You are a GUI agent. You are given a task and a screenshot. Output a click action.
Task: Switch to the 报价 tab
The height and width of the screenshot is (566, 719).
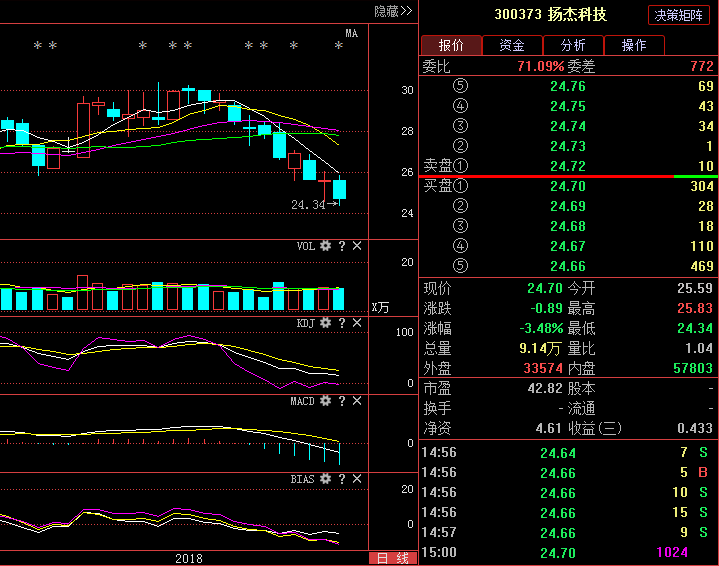pyautogui.click(x=451, y=45)
